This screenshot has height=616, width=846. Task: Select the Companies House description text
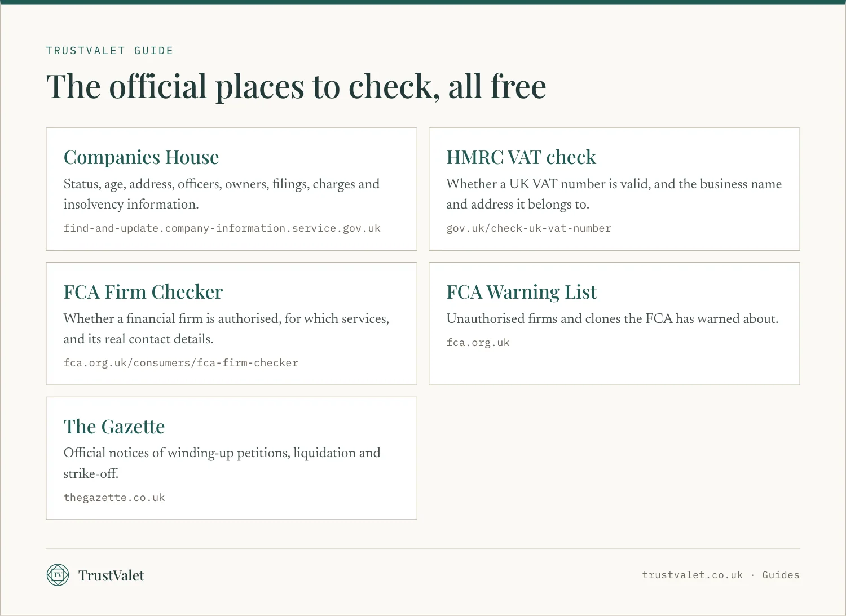(x=222, y=194)
